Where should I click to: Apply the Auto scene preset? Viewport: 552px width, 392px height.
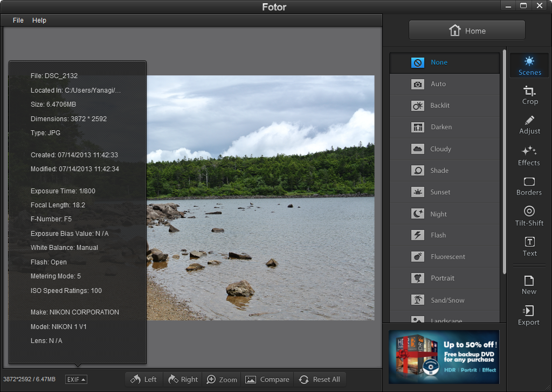(x=445, y=84)
